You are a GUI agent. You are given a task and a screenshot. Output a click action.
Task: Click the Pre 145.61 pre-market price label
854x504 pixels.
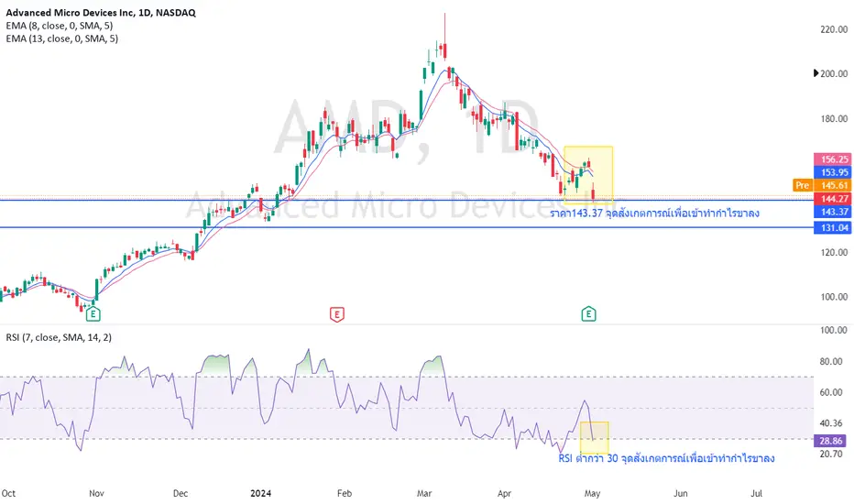point(822,185)
